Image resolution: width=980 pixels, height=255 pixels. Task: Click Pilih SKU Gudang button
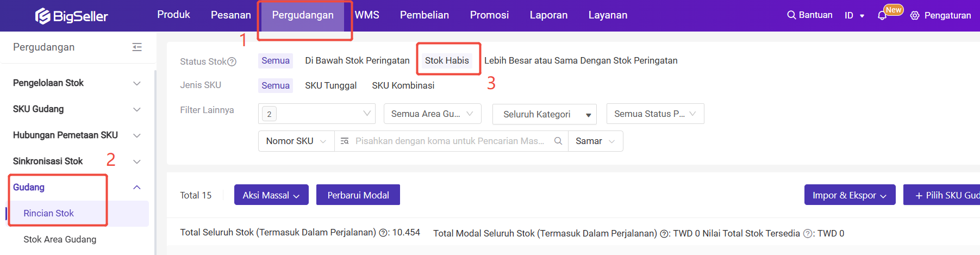click(x=941, y=195)
